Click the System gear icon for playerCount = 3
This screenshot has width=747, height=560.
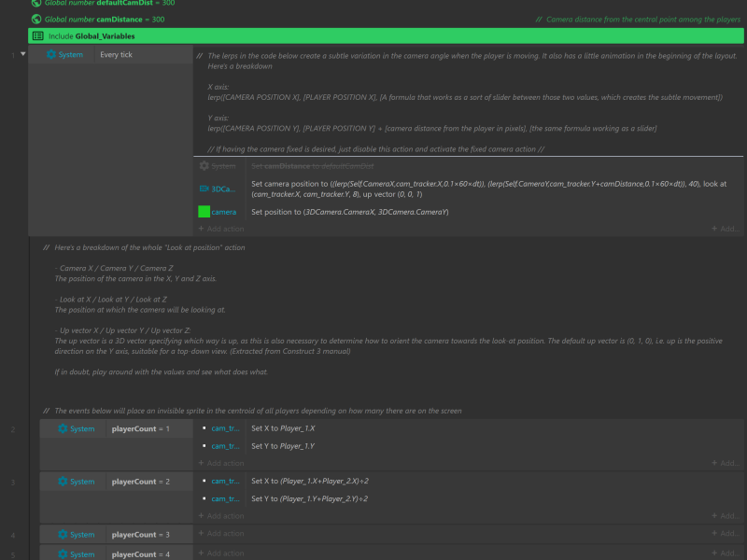click(63, 534)
